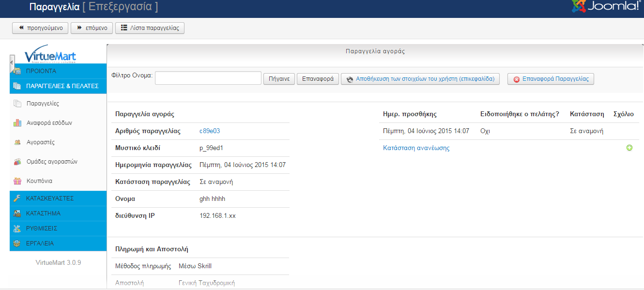
Task: Open Κουπόνια coupons page
Action: coord(39,181)
